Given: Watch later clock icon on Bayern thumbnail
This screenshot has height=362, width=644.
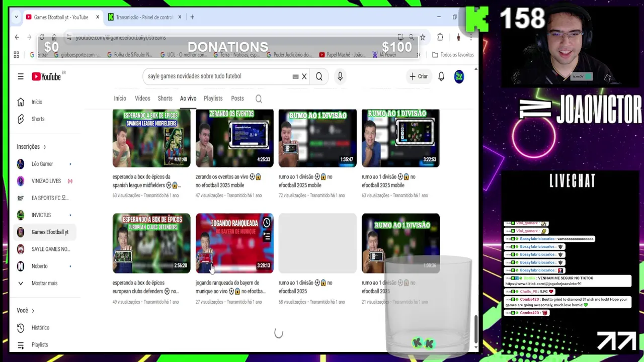Looking at the screenshot, I should click(267, 223).
